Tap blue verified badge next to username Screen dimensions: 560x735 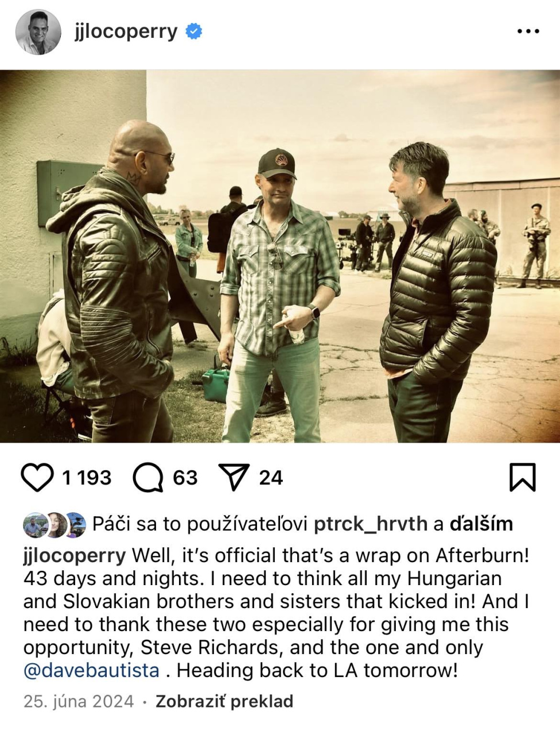coord(194,32)
